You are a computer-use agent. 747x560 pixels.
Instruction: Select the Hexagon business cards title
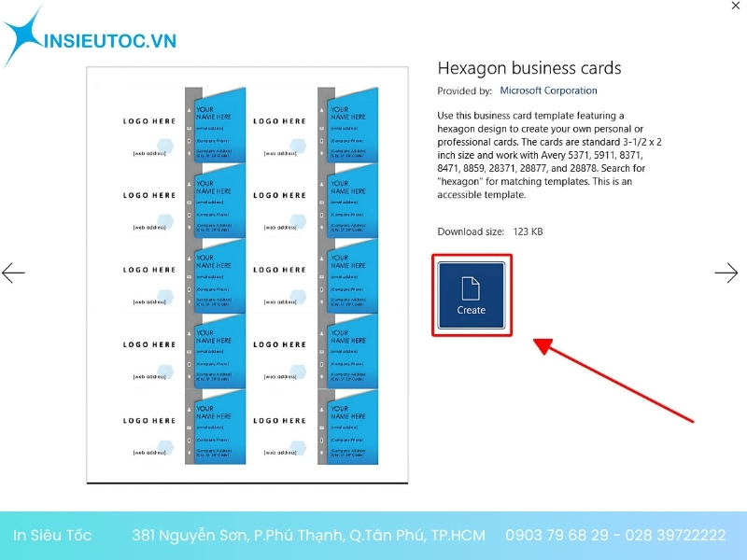(x=529, y=68)
